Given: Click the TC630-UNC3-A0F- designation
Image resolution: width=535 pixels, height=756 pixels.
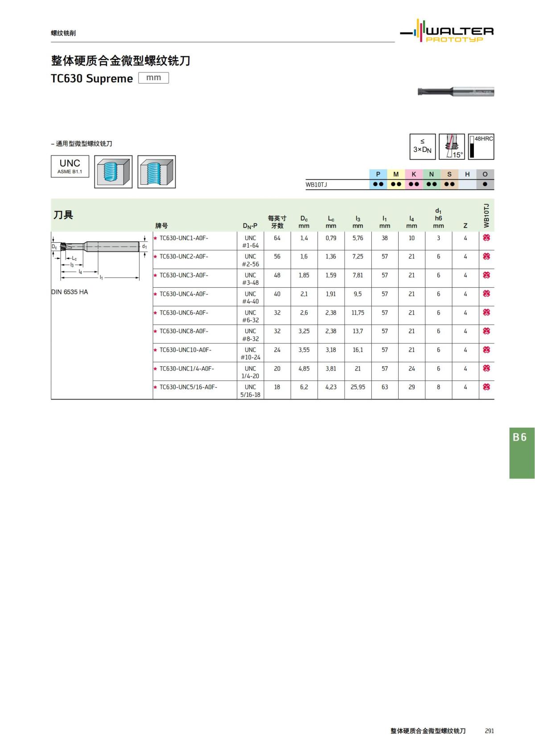Looking at the screenshot, I should coord(184,275).
